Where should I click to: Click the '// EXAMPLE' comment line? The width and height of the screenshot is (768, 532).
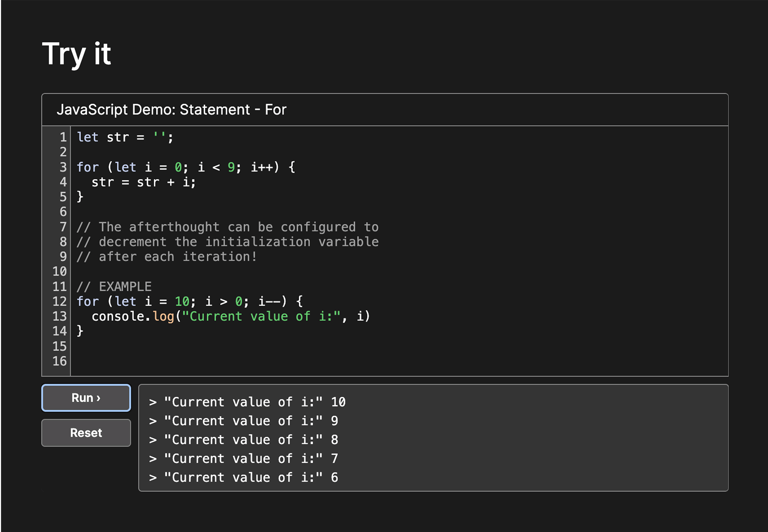pos(114,287)
